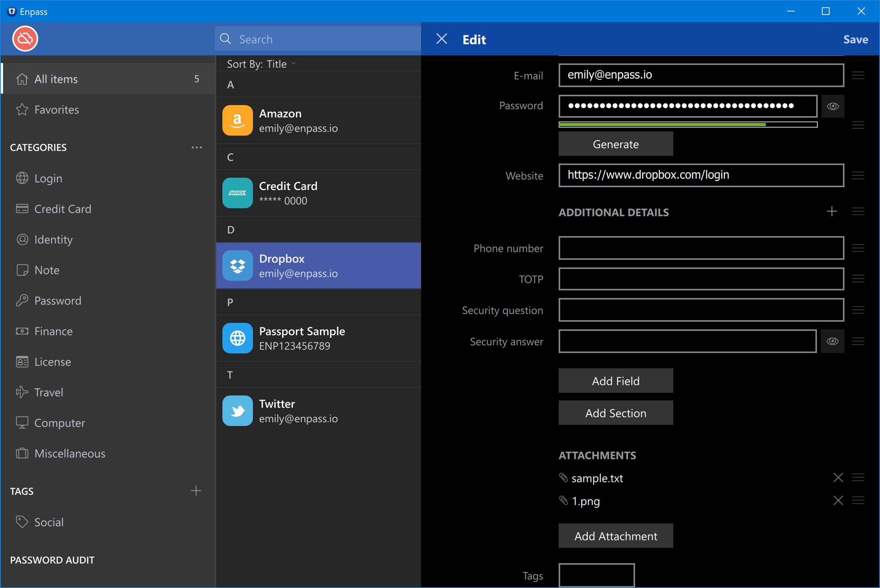Click the Security answer reorder handle
Viewport: 880px width, 588px height.
tap(858, 341)
